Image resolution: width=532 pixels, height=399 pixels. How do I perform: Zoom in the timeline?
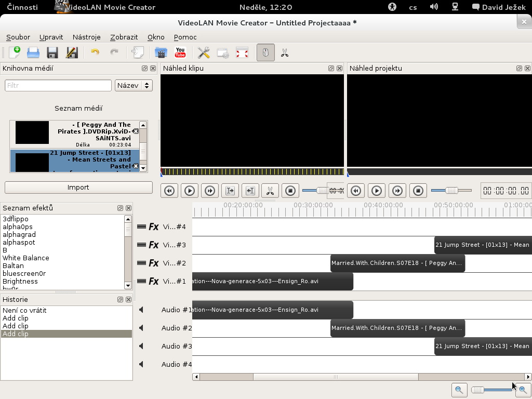pos(523,390)
